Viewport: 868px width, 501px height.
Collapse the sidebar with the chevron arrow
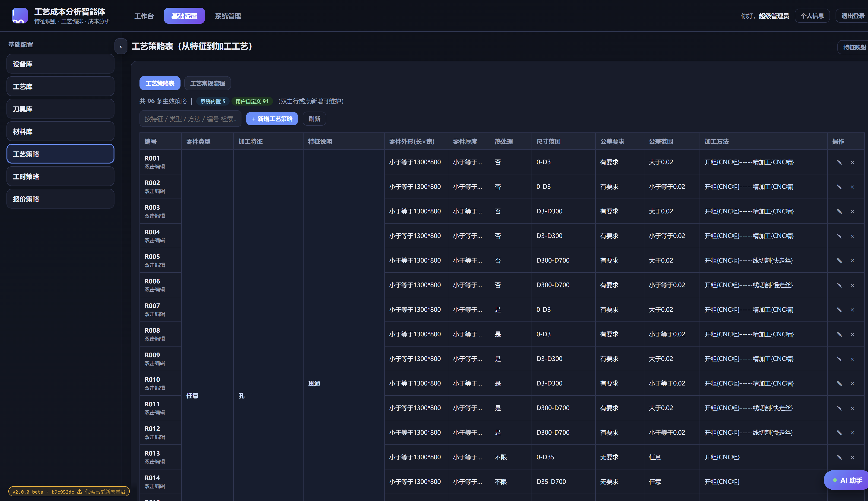[121, 46]
